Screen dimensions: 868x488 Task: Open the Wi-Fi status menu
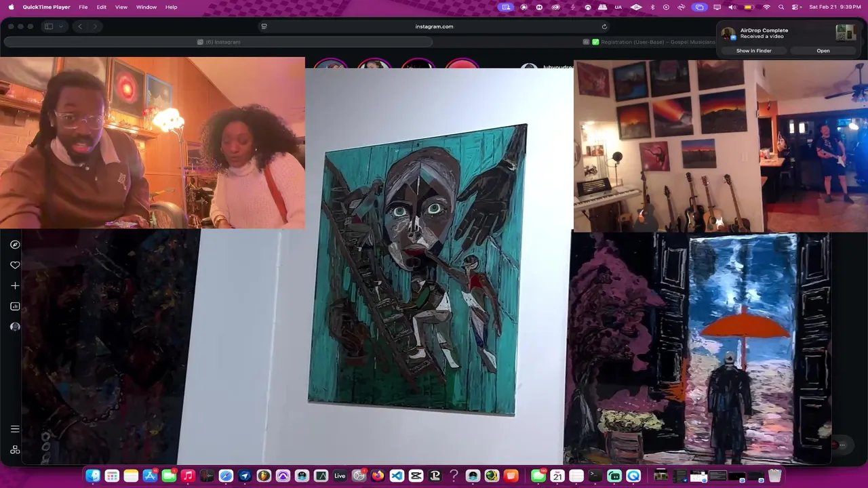766,7
